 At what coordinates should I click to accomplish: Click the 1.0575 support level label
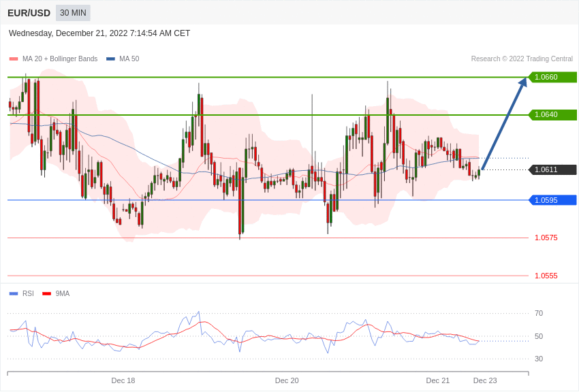(x=546, y=238)
